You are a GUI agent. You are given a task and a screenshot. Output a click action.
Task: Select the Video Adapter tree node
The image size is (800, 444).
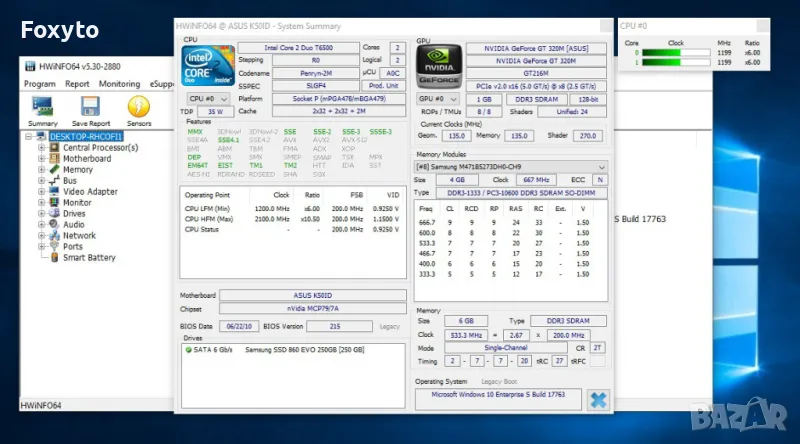pos(90,191)
